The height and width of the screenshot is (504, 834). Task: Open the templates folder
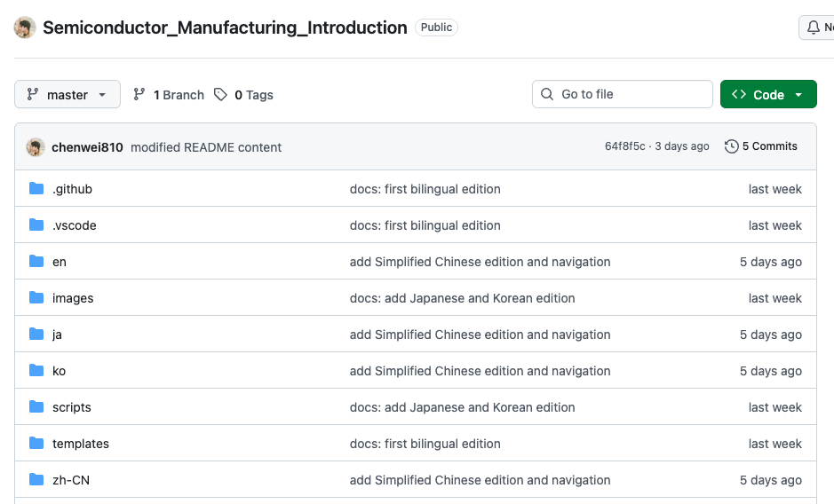80,444
